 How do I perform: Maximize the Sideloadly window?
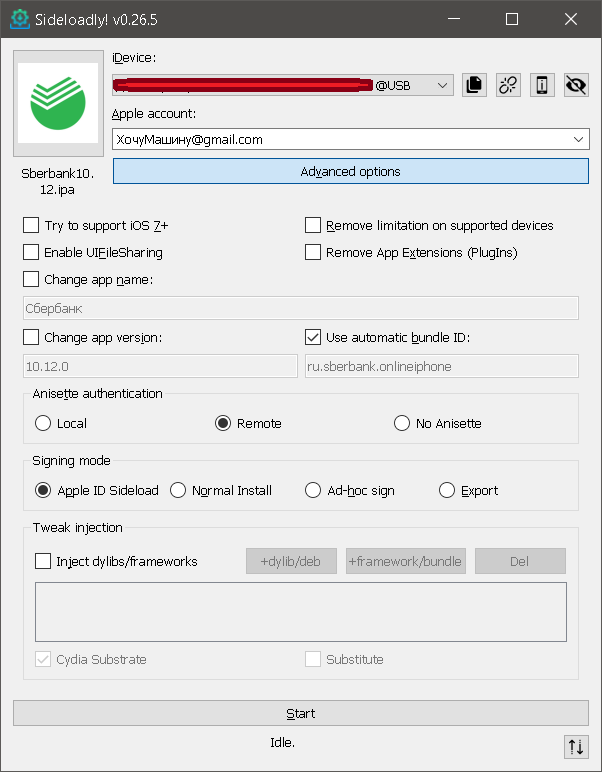pyautogui.click(x=512, y=19)
